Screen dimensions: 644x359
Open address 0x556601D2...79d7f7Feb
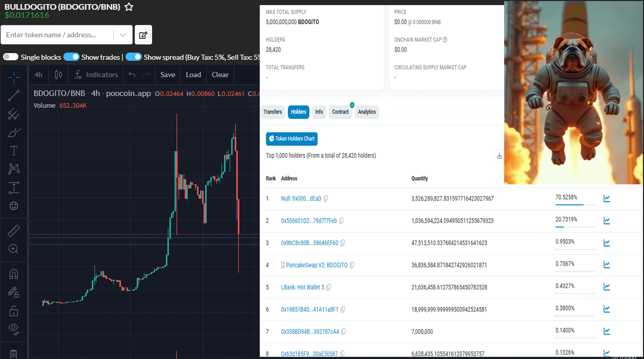point(309,221)
